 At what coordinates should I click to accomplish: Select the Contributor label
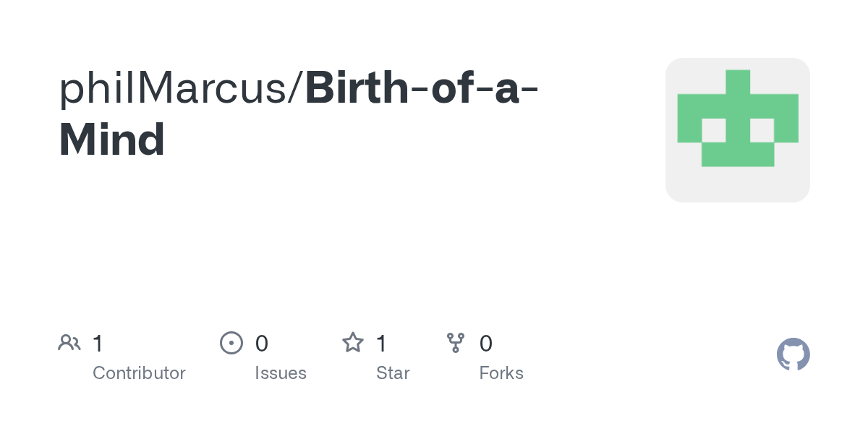[x=139, y=373]
